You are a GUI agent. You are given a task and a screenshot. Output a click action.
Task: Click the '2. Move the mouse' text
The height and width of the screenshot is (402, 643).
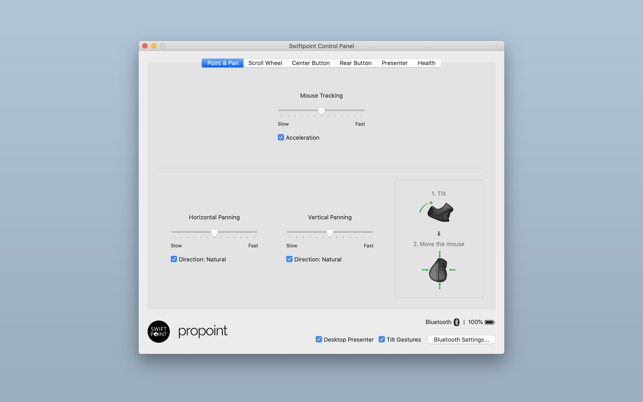[x=438, y=244]
